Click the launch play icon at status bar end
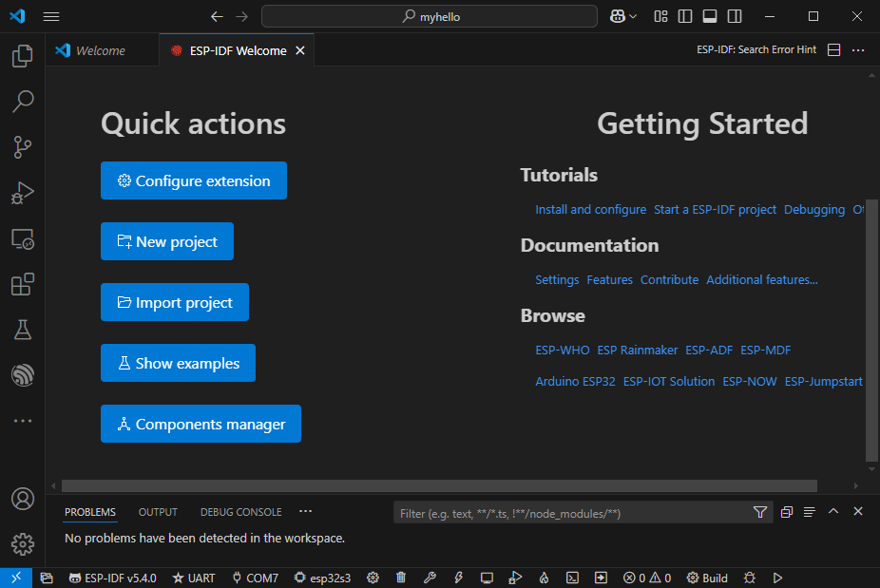The width and height of the screenshot is (880, 588). click(777, 578)
